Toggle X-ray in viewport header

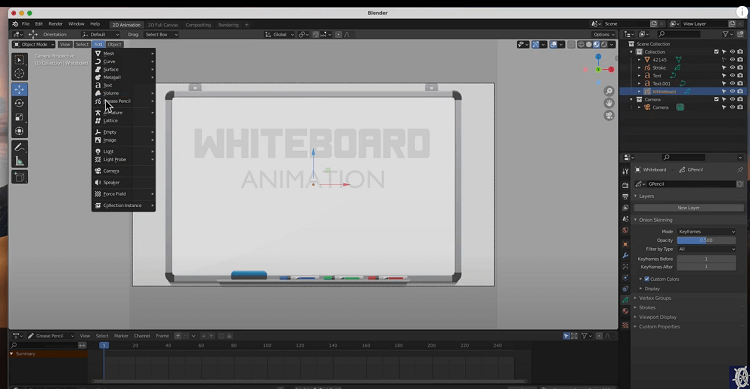coord(571,44)
